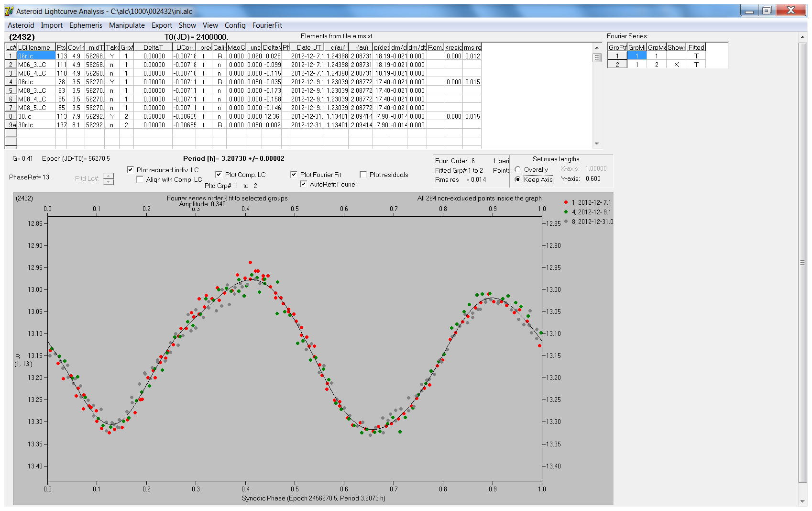Click the Rms res = 0.014 text
The image size is (812, 511).
[461, 179]
